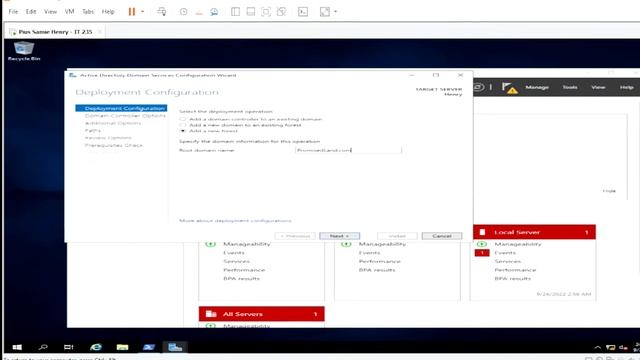The image size is (640, 360).
Task: Click Performance in Local Server tile
Action: pyautogui.click(x=515, y=270)
